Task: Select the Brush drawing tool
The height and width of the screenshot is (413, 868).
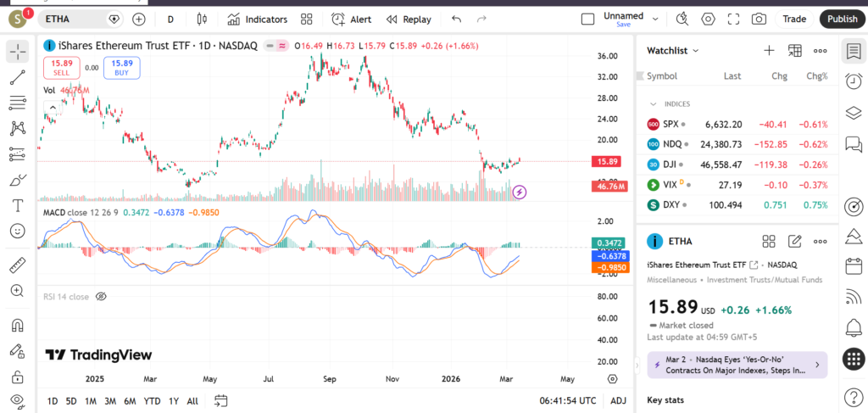Action: click(17, 180)
